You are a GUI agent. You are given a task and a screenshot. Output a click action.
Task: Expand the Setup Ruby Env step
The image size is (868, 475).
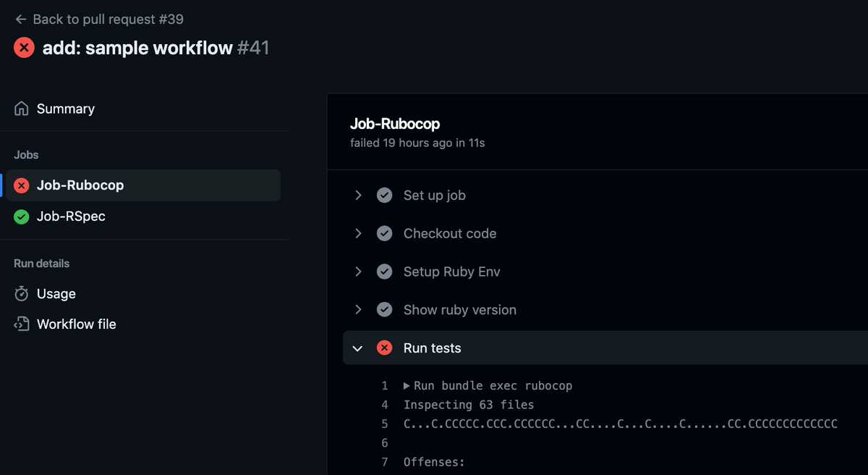pyautogui.click(x=358, y=272)
